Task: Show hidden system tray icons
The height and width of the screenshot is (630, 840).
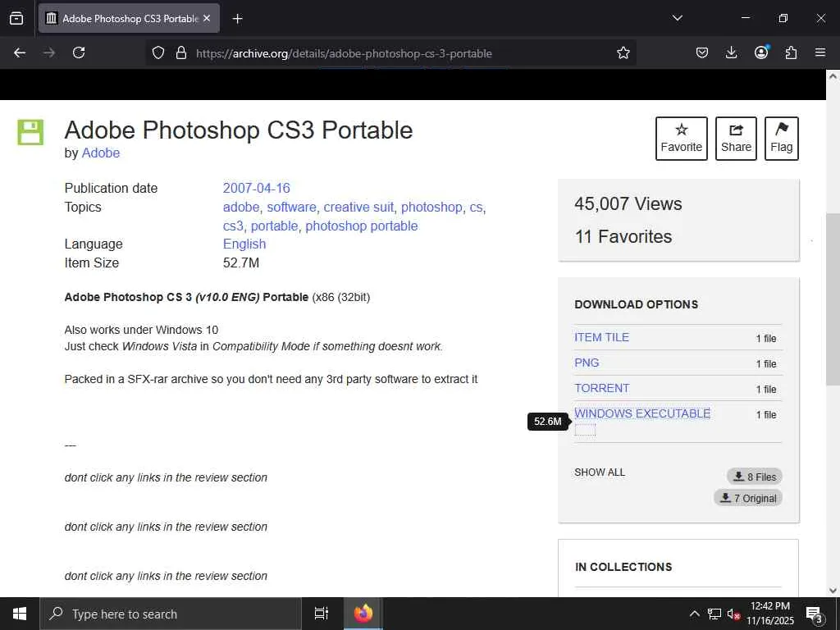Action: [x=694, y=614]
